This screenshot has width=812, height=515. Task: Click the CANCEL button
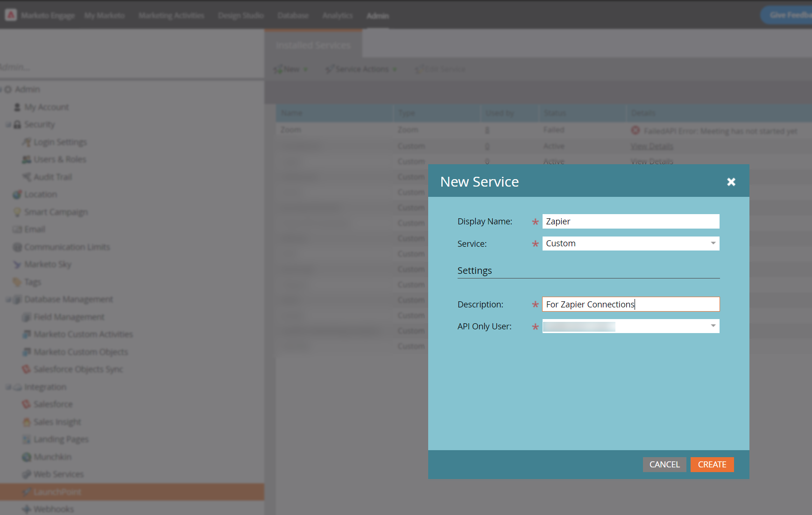(664, 465)
